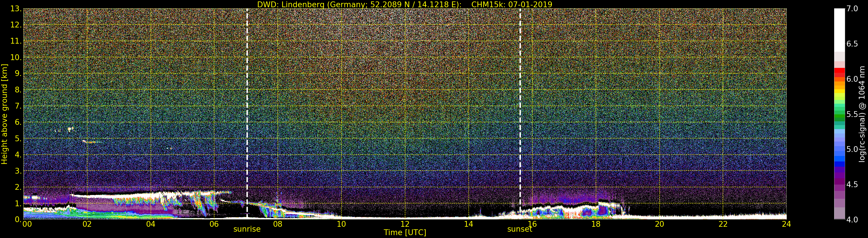
Task: Click the sunset dashed white line
Action: [520, 114]
